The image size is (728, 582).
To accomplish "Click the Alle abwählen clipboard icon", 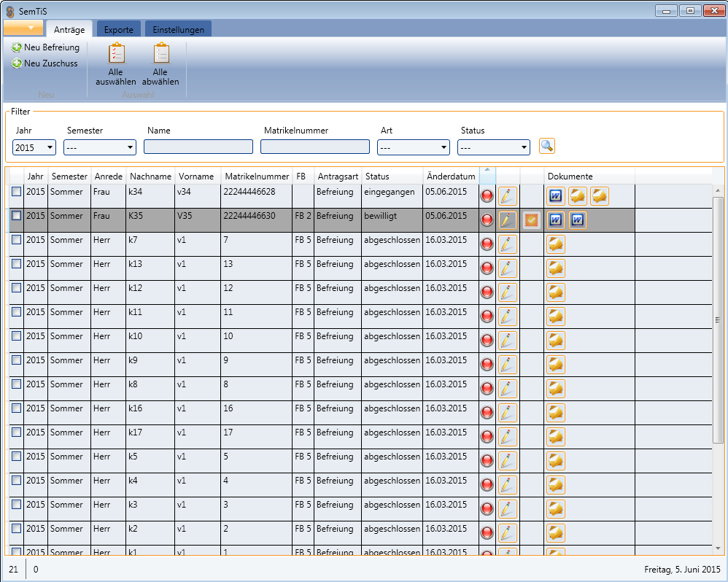I will (161, 53).
